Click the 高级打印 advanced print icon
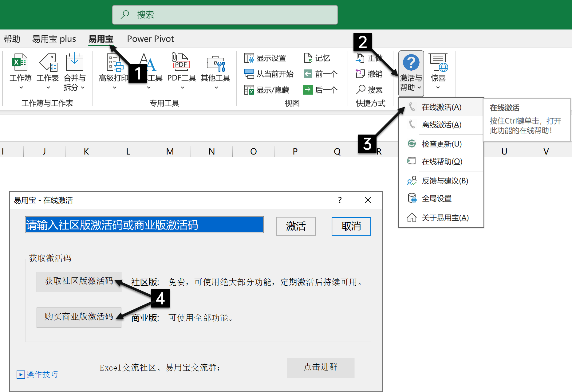The height and width of the screenshot is (392, 572). 115,62
